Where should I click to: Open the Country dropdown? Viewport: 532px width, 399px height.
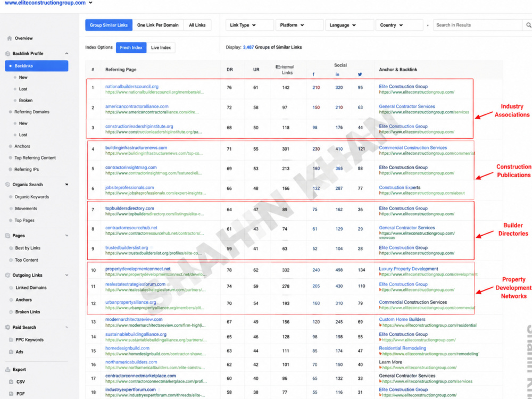[400, 25]
